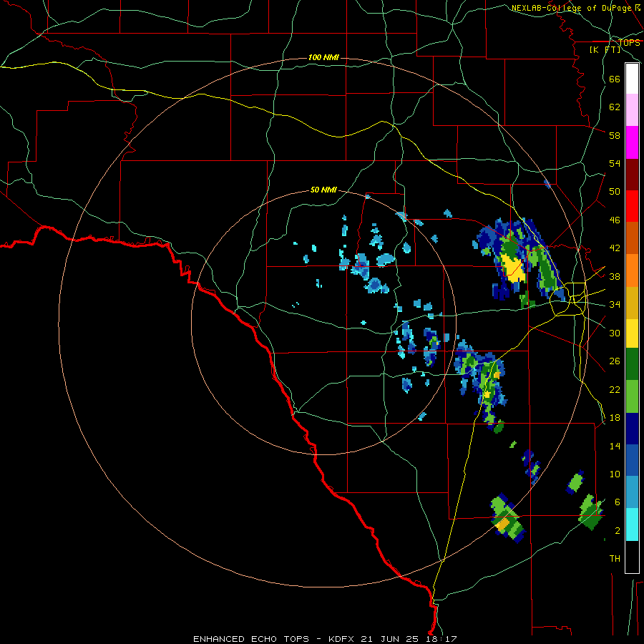Select the navy legend color segment
The image size is (644, 644).
[x=632, y=429]
